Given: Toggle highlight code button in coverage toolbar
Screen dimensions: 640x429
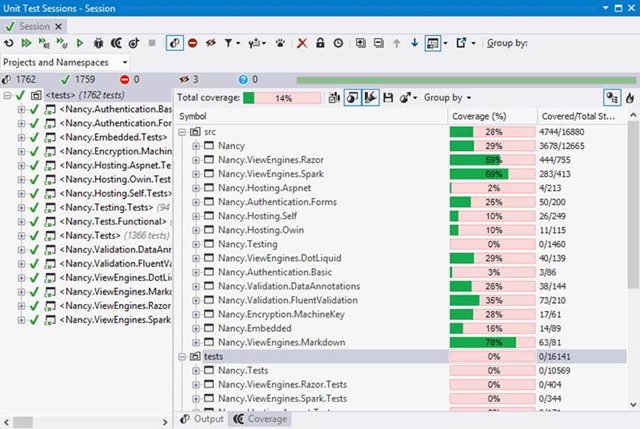Looking at the screenshot, I should point(371,98).
